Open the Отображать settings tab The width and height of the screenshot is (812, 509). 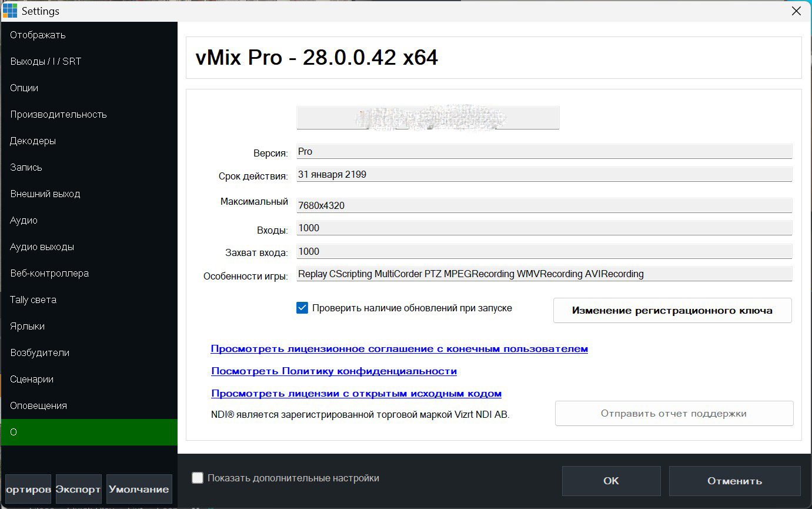38,35
